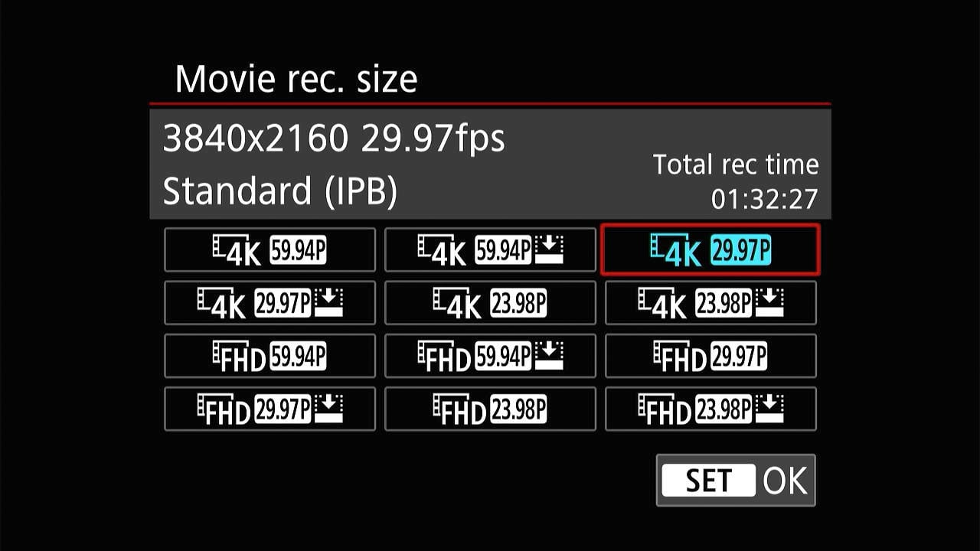980x551 pixels.
Task: Select FHD 59.94P light compression option
Action: pyautogui.click(x=490, y=356)
